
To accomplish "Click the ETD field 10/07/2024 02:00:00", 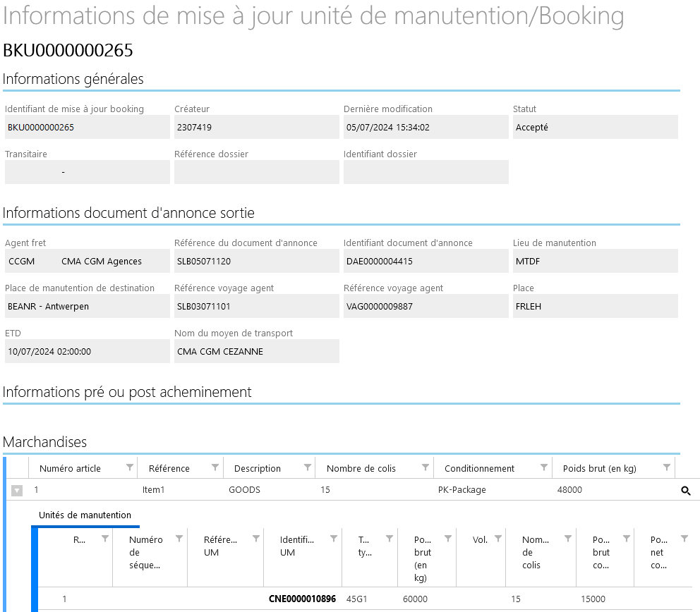I will [x=87, y=351].
